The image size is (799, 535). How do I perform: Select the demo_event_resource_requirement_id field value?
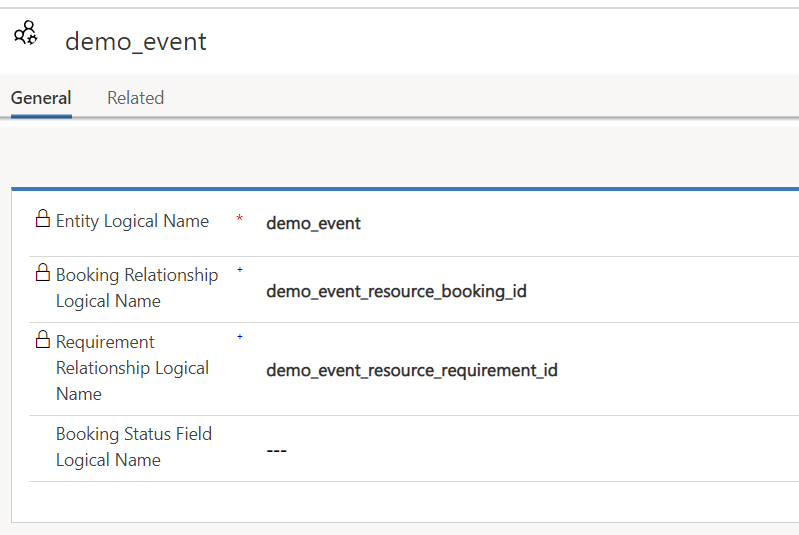point(411,370)
